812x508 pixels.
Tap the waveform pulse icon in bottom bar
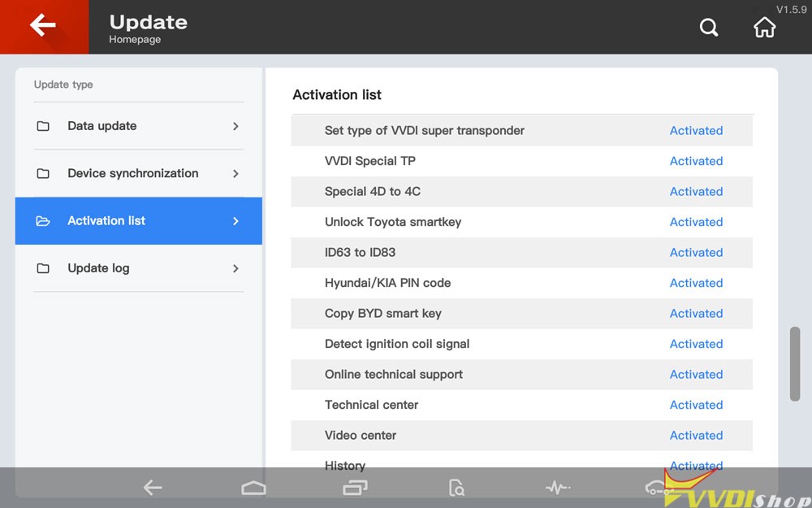[x=558, y=487]
